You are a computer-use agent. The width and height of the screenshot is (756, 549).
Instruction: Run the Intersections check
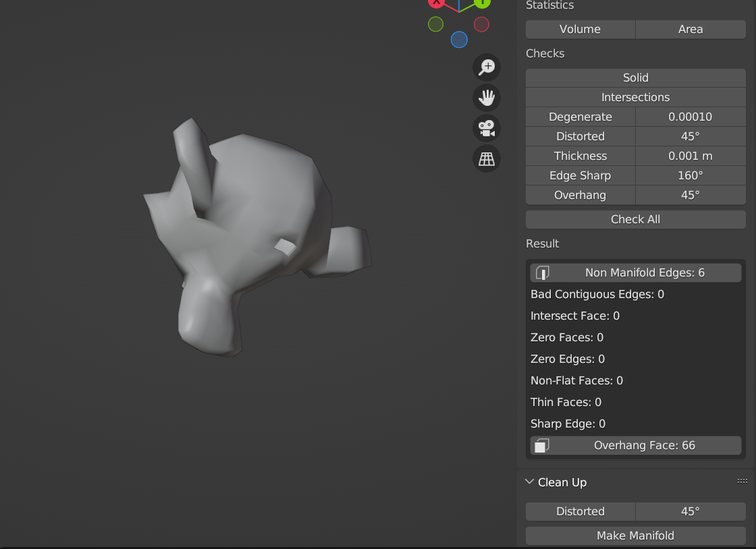click(635, 97)
